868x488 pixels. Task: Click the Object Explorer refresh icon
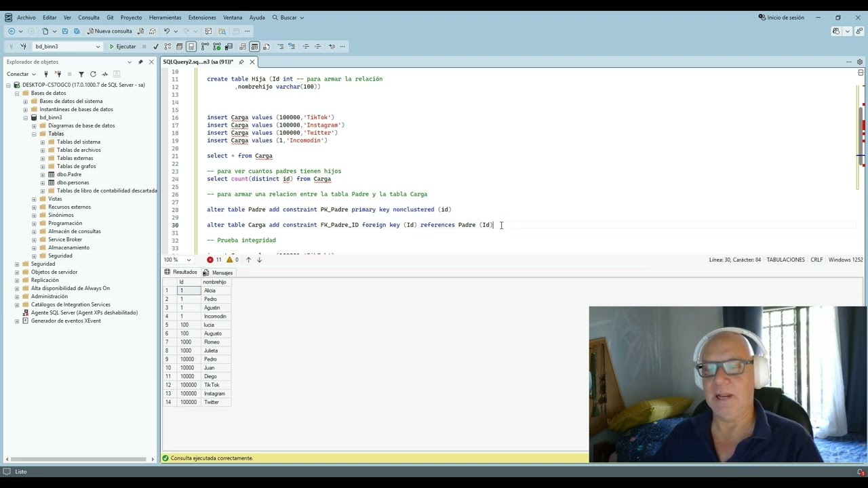click(x=93, y=74)
